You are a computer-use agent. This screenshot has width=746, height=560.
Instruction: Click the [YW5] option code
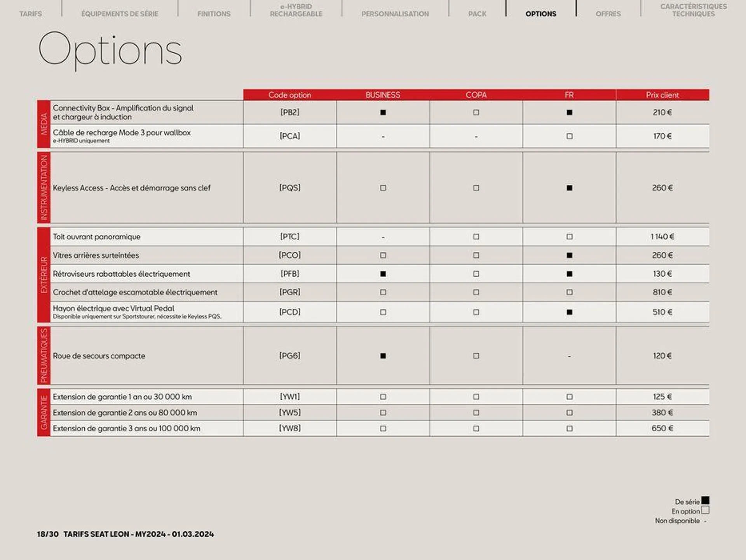click(x=290, y=413)
